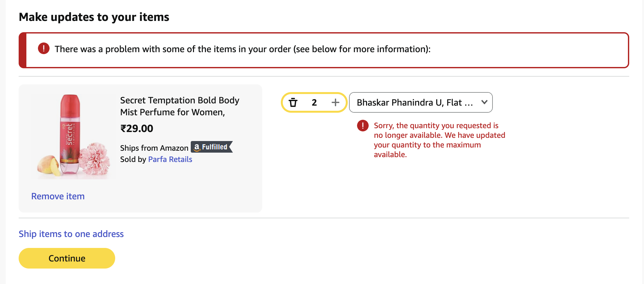
Task: Open the Bhaskar Phanindra U address dropdown
Action: coord(414,102)
